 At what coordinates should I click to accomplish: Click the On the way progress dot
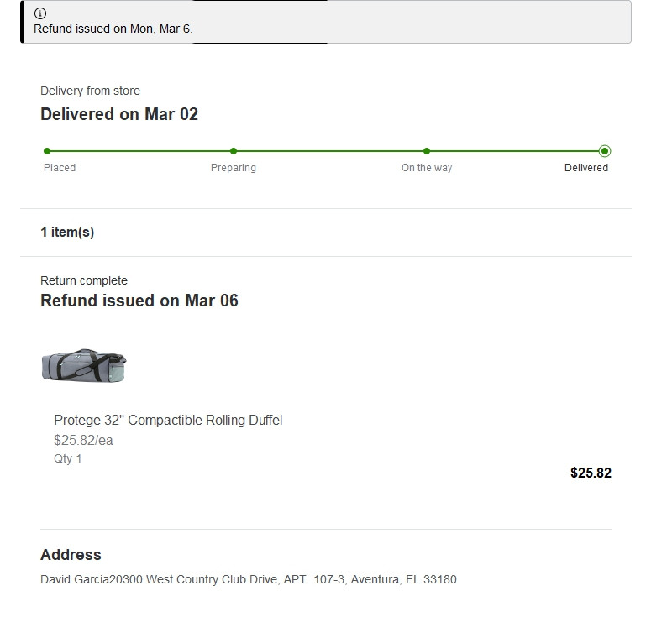point(427,151)
